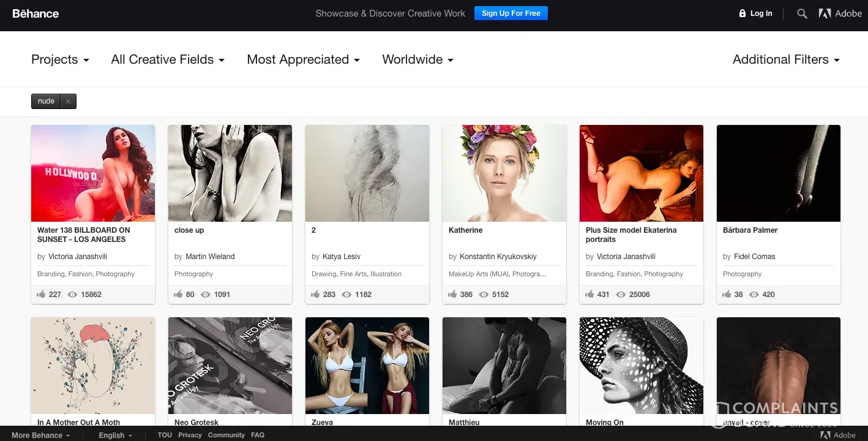Click the Privacy link in footer
This screenshot has height=441, width=868.
190,435
